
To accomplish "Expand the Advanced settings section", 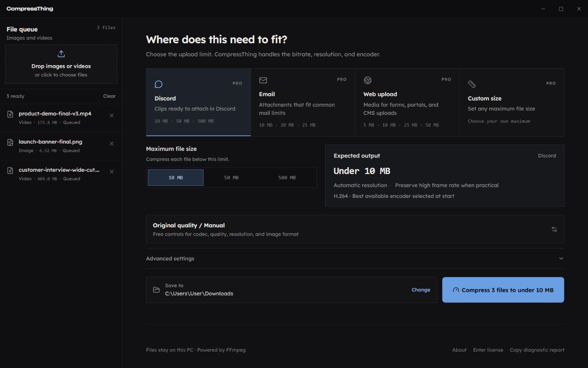I will coord(355,258).
